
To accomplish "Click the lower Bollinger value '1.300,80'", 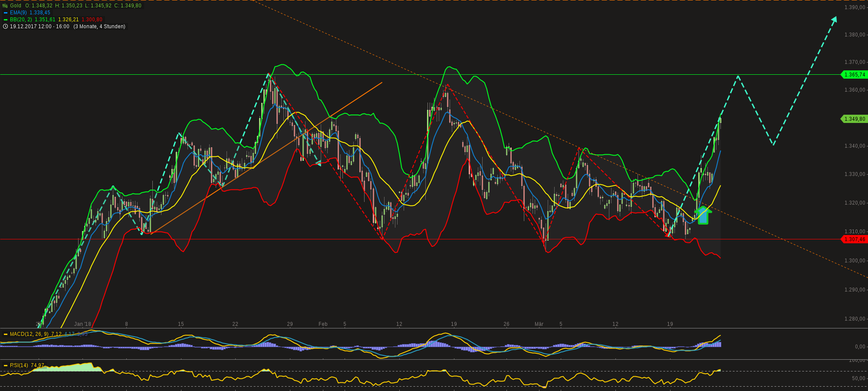I will coord(92,20).
